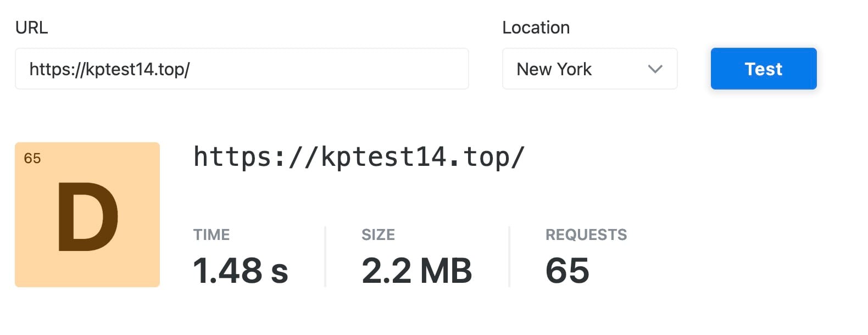The width and height of the screenshot is (868, 335).
Task: Click the 65 score in grade badge
Action: 32,158
